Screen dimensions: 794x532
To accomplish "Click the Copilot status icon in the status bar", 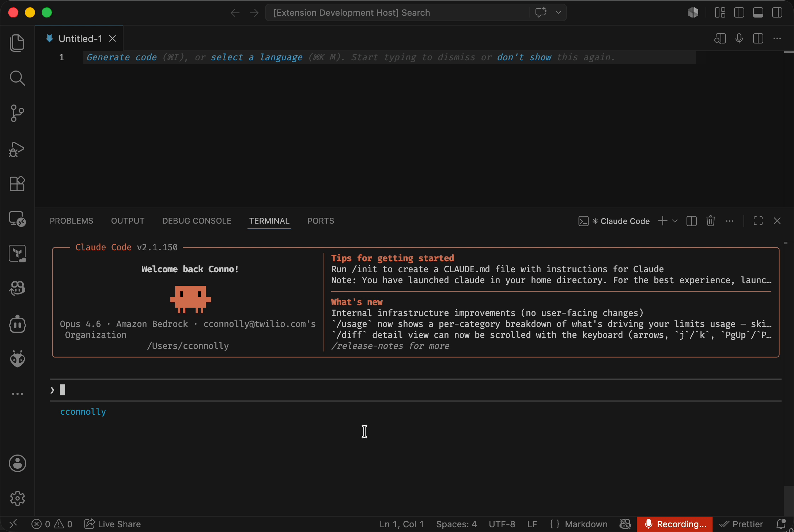I will point(625,524).
